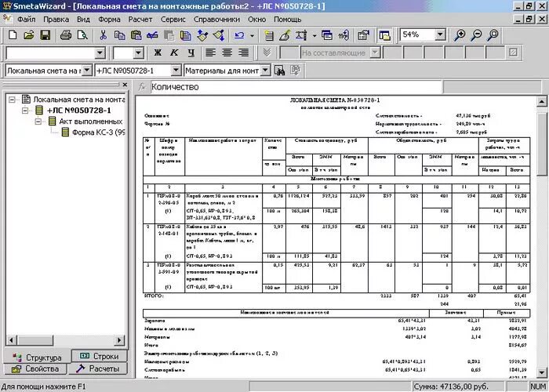Switch to the Строки tab
This screenshot has width=549, height=392.
click(x=99, y=356)
